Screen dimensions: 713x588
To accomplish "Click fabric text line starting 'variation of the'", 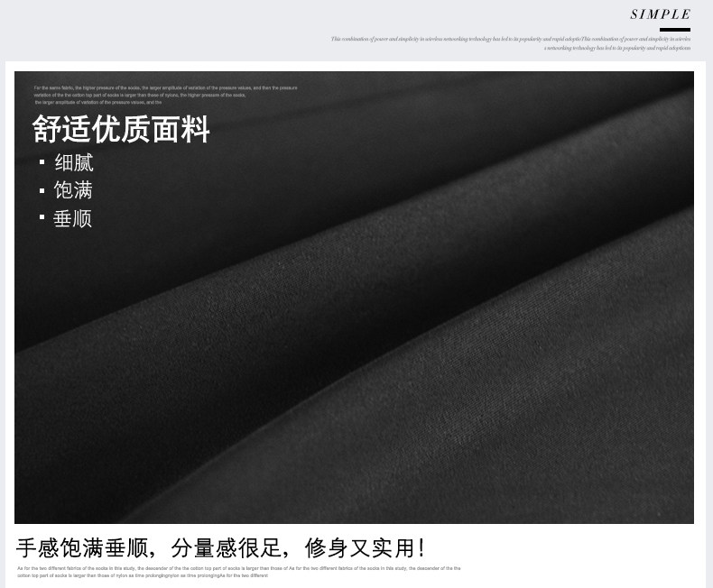I will click(140, 95).
